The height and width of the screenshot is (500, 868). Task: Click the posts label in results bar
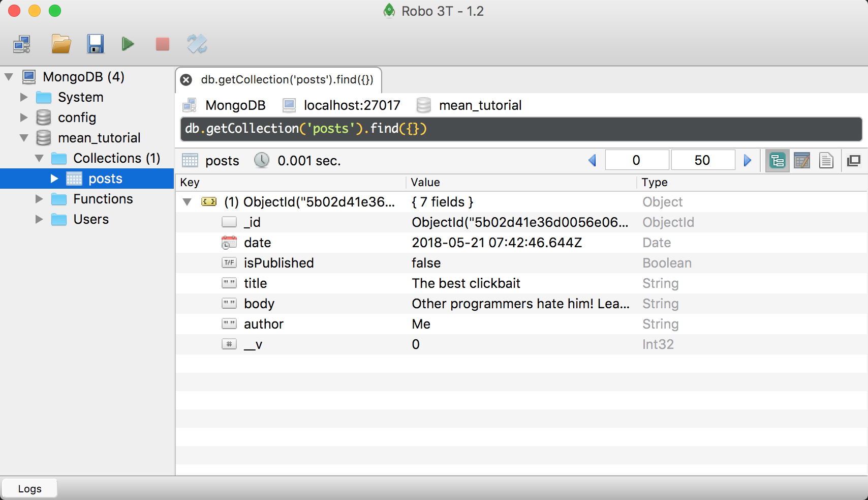tap(222, 161)
